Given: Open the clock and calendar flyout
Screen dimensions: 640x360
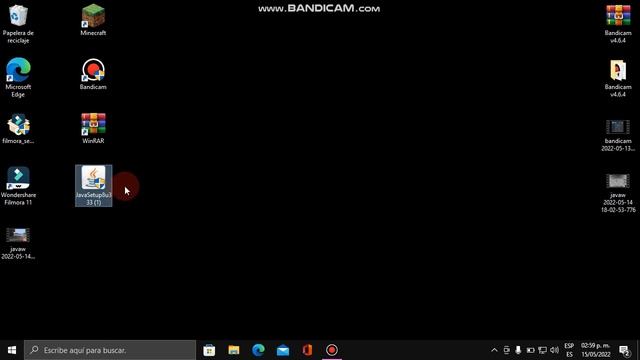Looking at the screenshot, I should (x=596, y=350).
